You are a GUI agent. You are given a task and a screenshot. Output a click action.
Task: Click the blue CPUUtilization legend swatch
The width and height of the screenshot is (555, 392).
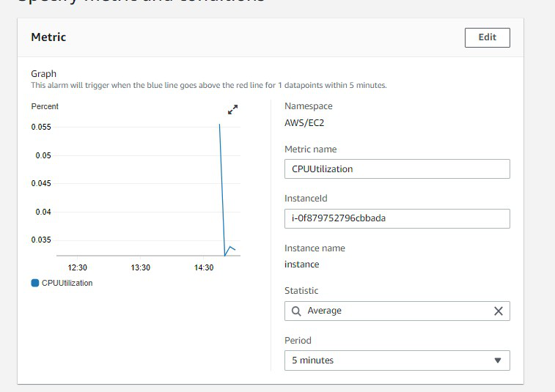coord(35,283)
